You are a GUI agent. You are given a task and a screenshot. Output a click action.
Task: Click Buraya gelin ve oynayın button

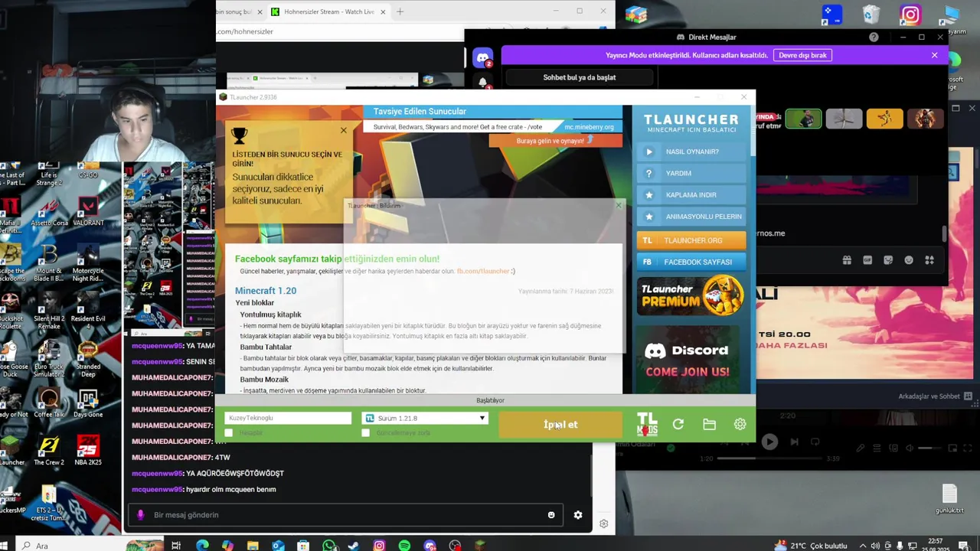pos(555,141)
